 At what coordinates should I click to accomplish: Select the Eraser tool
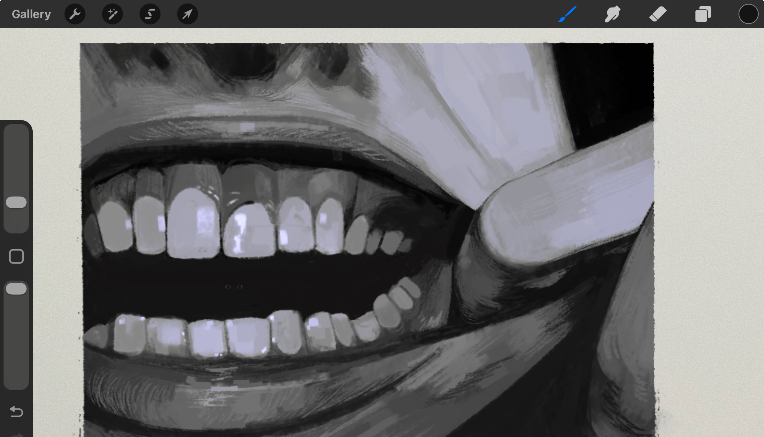[657, 14]
